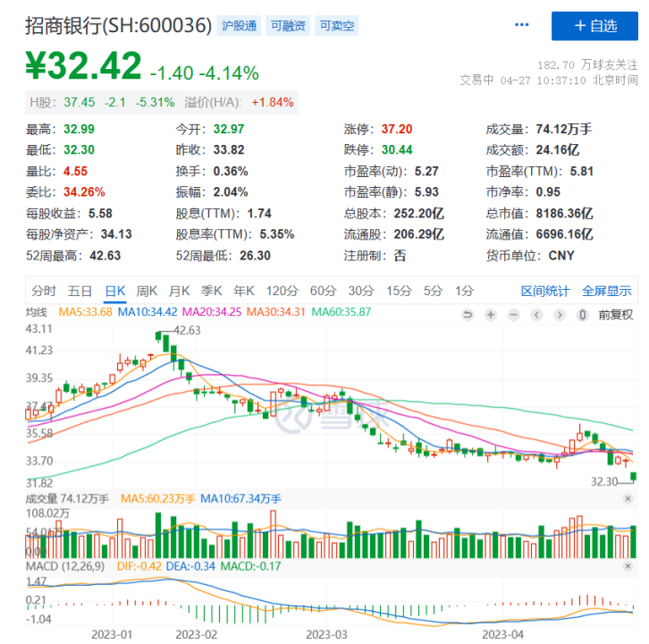Click the 42.63 high marker on chart

pos(187,330)
